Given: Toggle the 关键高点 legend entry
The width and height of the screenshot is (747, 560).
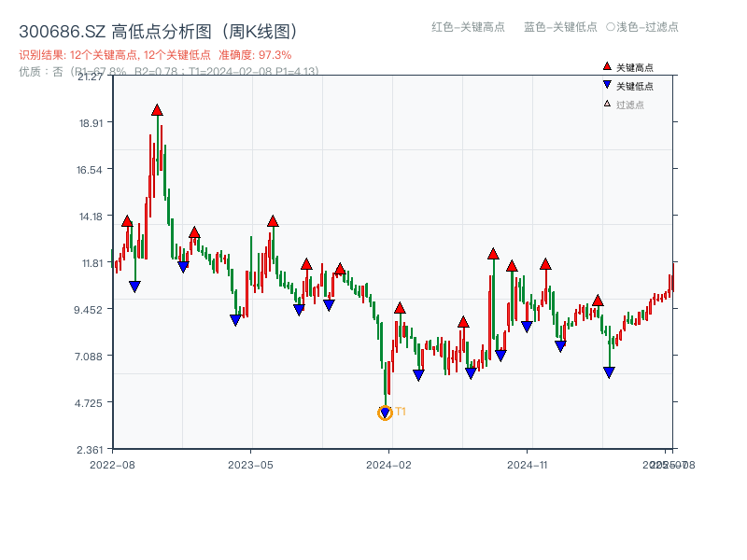Looking at the screenshot, I should 628,67.
